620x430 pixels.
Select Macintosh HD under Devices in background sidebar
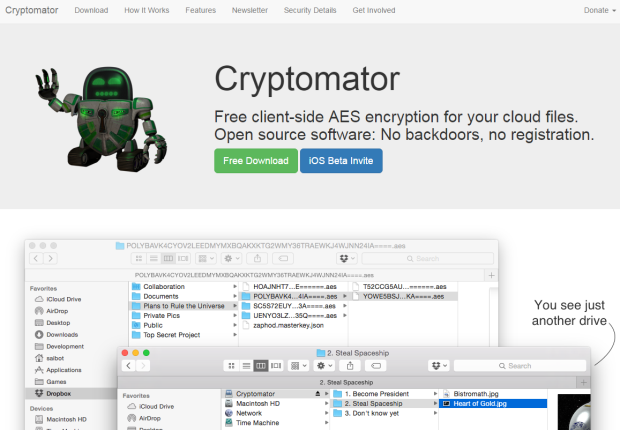[61, 419]
